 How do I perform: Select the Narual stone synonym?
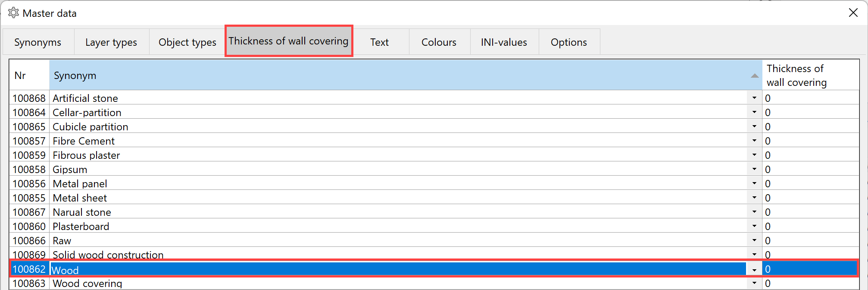pos(399,212)
